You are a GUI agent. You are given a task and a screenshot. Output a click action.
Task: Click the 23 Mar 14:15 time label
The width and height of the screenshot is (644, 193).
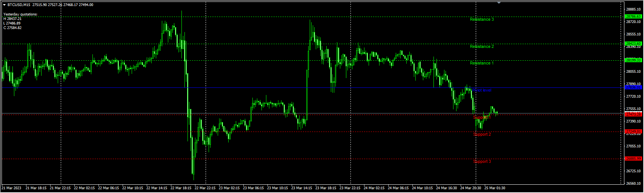302,188
